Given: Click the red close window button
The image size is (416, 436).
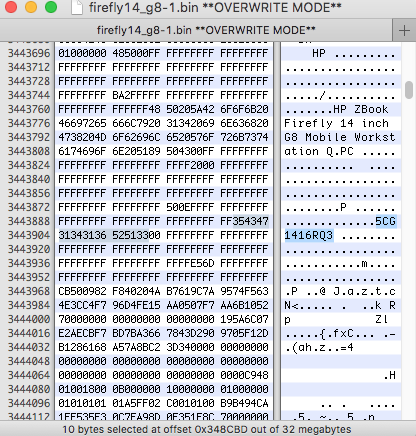Looking at the screenshot, I should pos(11,7).
